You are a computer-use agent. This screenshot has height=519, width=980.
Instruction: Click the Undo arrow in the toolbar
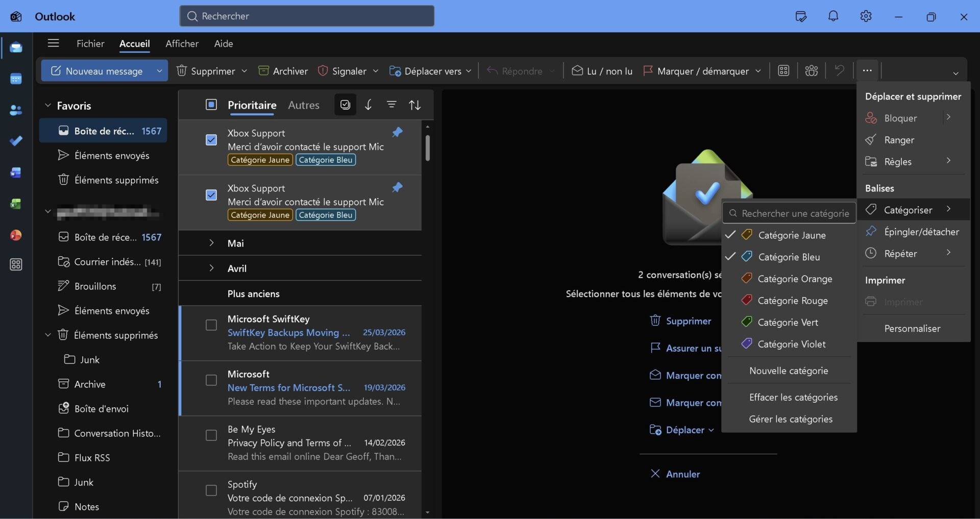(839, 70)
